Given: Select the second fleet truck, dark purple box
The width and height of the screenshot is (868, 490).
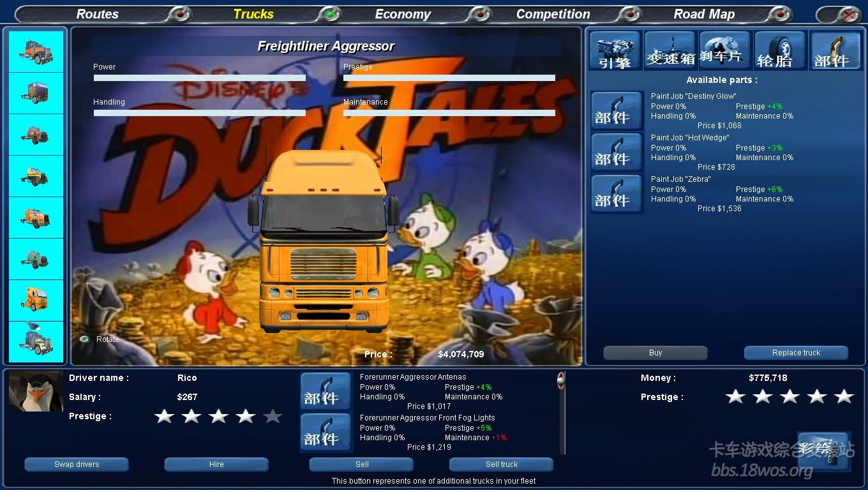Looking at the screenshot, I should (x=36, y=93).
